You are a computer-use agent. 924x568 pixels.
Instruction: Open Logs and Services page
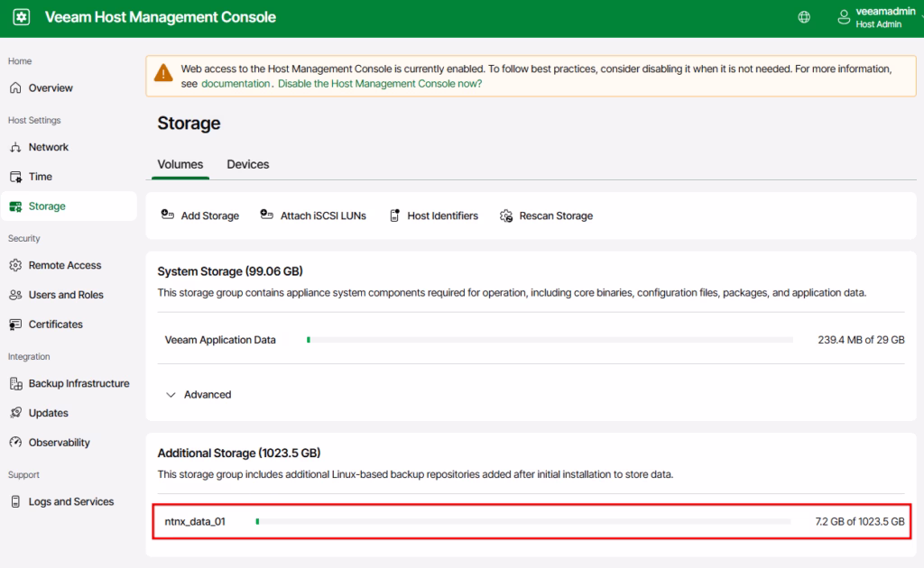coord(69,501)
